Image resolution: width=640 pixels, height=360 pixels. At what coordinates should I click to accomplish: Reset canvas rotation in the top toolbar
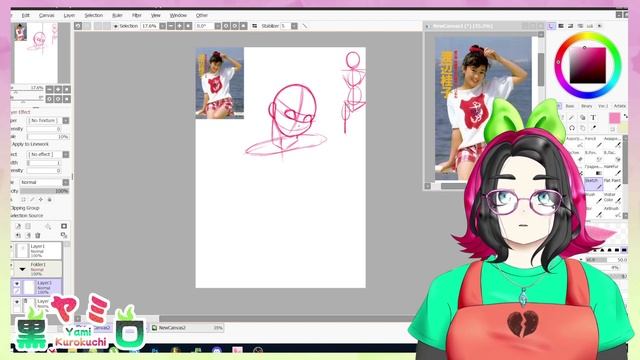point(243,26)
